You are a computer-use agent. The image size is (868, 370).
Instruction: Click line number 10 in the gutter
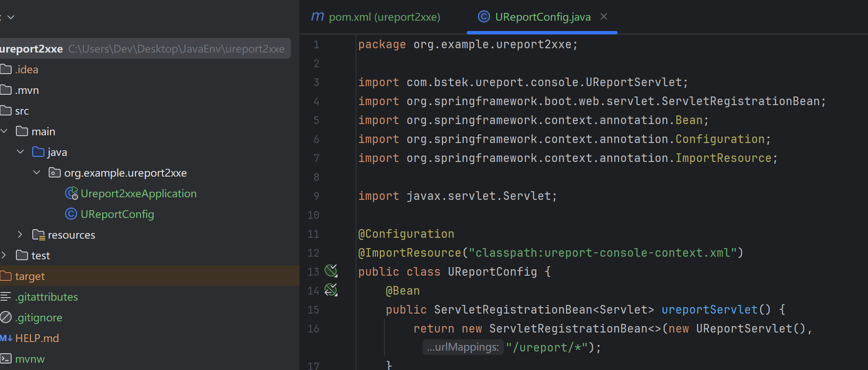[313, 215]
